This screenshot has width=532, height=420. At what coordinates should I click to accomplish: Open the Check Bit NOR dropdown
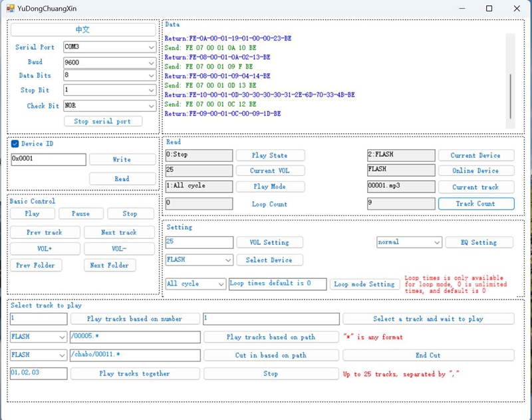click(x=110, y=106)
